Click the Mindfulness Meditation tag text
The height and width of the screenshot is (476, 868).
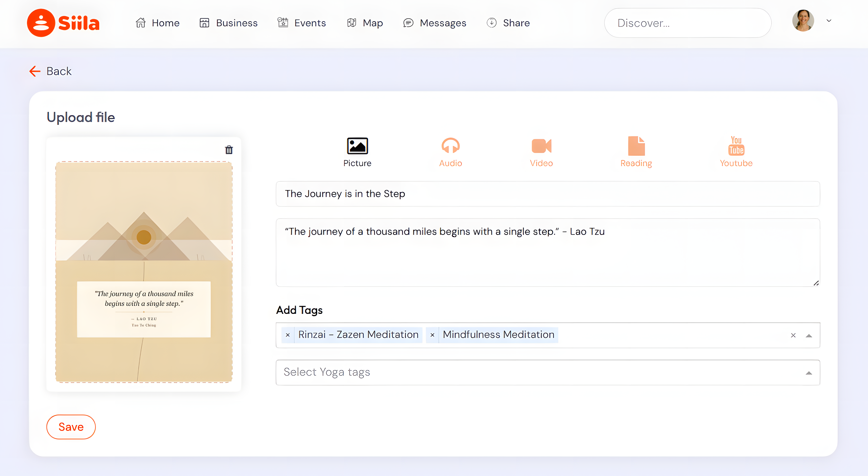(498, 335)
